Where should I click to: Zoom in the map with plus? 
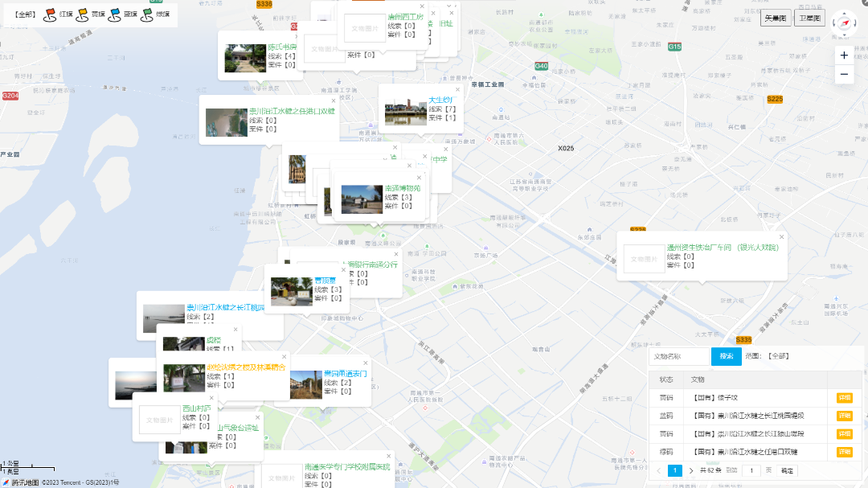pyautogui.click(x=844, y=55)
